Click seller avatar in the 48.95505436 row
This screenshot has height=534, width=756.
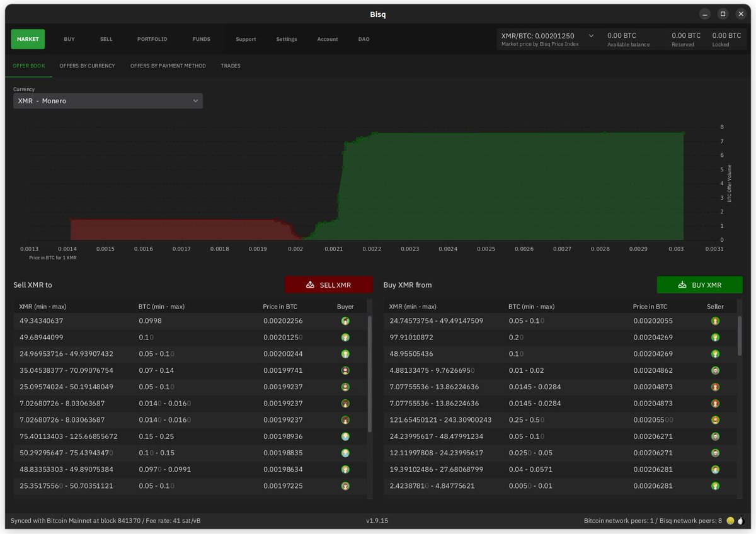click(x=715, y=354)
